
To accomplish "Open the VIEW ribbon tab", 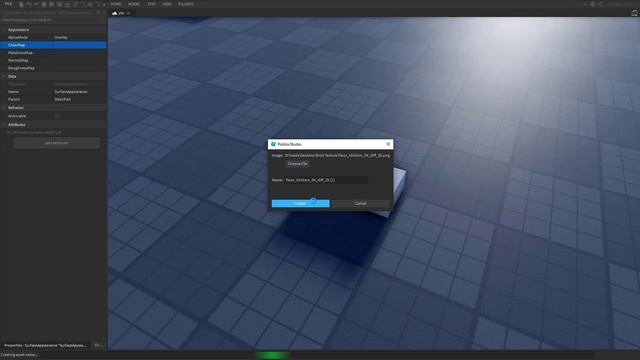I will pos(167,4).
